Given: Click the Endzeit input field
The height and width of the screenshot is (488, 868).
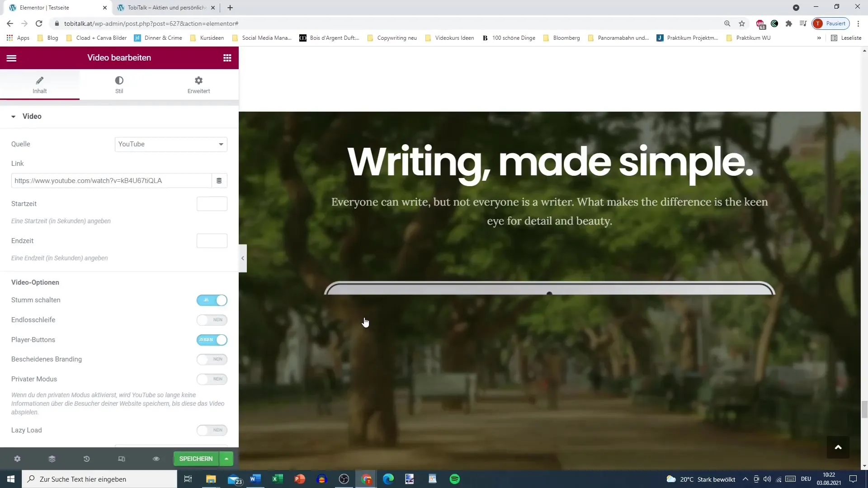Looking at the screenshot, I should point(212,241).
